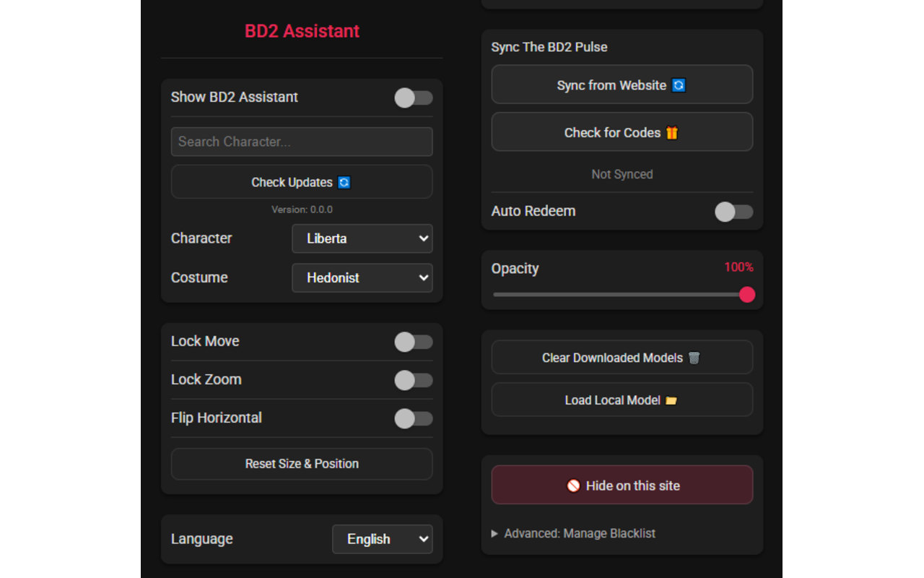924x578 pixels.
Task: Enable the Flip Horizontal toggle
Action: (414, 418)
